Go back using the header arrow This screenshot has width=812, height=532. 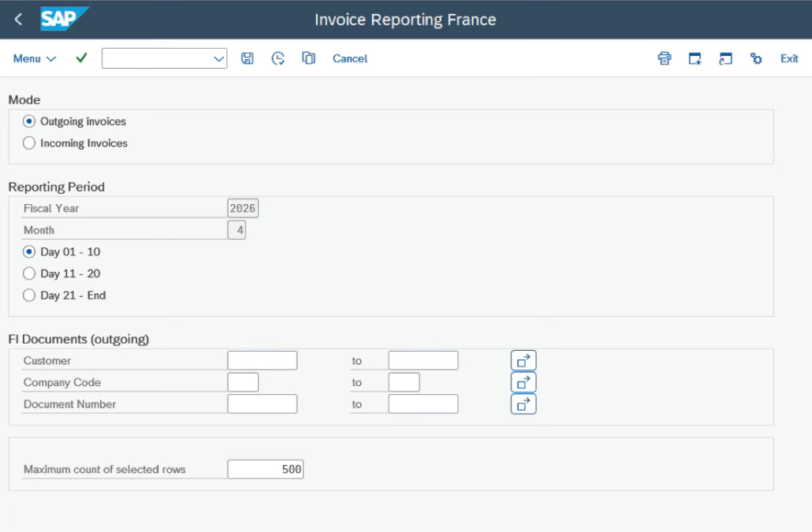coord(19,20)
